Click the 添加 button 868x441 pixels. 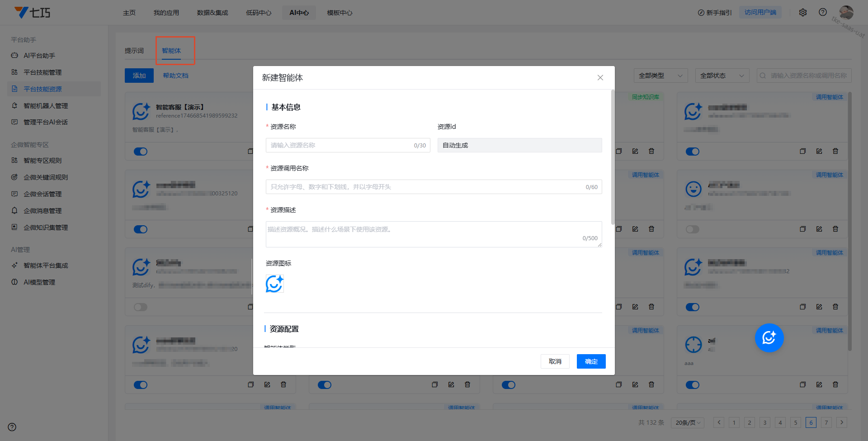click(x=139, y=76)
